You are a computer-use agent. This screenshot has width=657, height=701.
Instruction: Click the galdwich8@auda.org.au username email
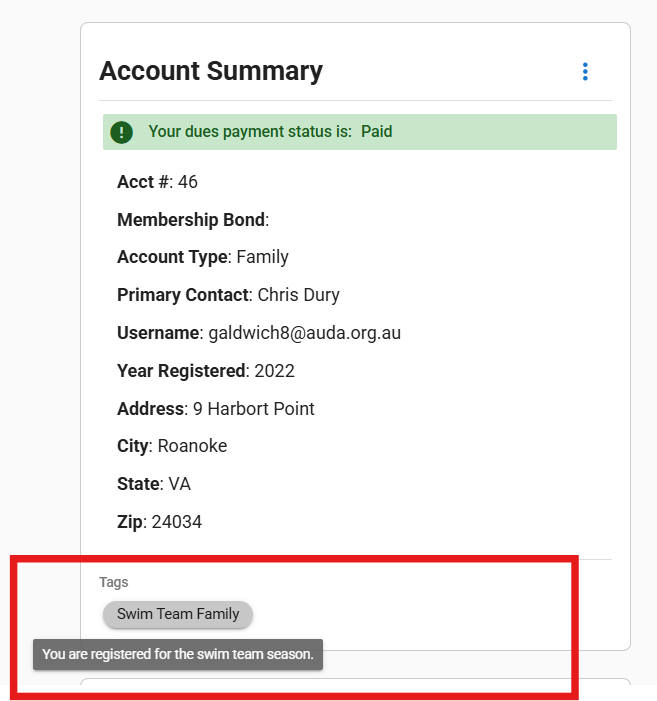[x=304, y=333]
